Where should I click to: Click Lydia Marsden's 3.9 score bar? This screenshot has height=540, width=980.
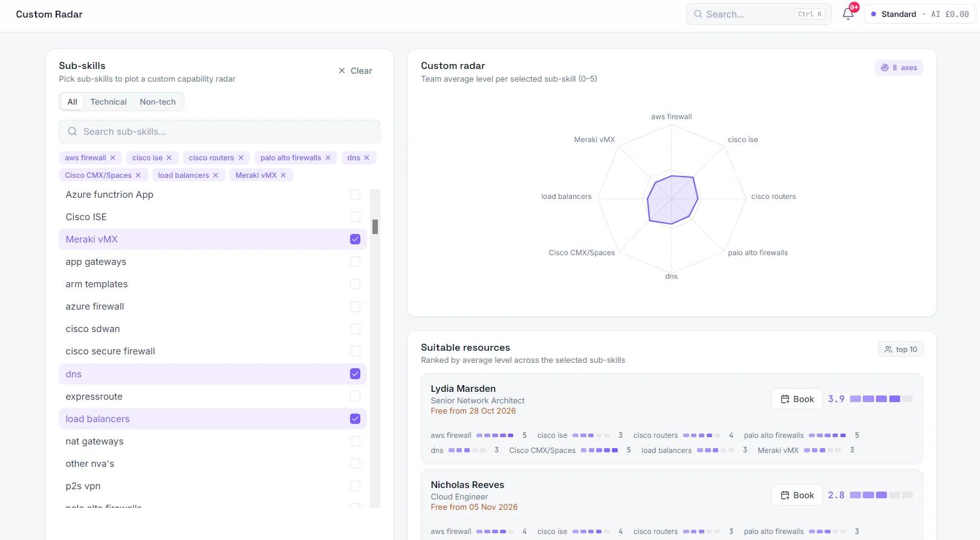tap(881, 399)
